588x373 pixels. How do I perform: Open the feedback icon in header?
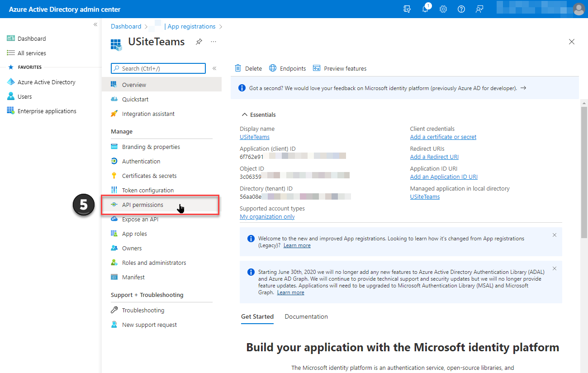pos(479,9)
